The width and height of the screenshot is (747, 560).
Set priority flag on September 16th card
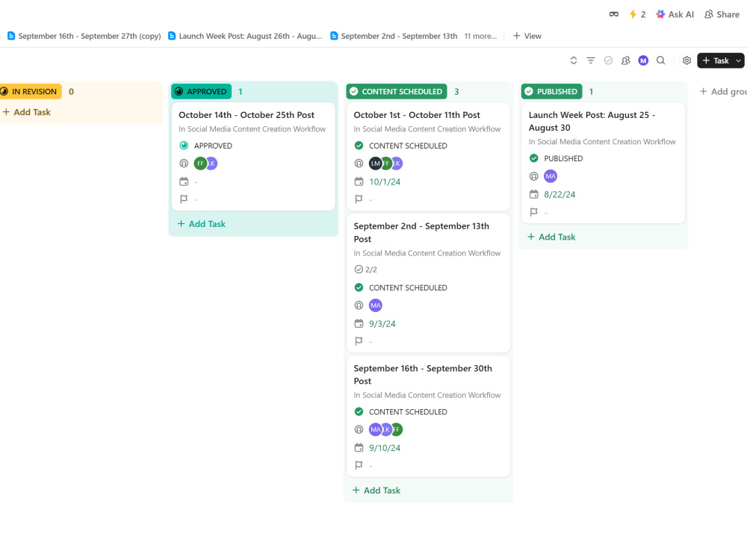pos(359,465)
